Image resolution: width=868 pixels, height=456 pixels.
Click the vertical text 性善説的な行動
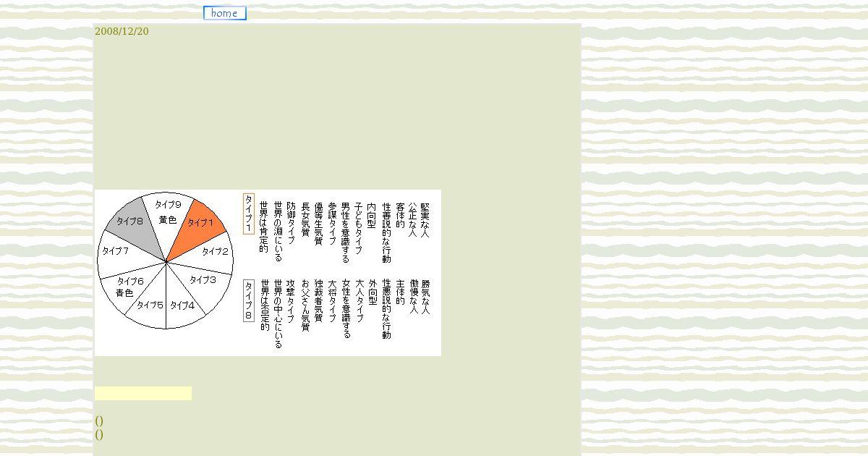pyautogui.click(x=386, y=232)
